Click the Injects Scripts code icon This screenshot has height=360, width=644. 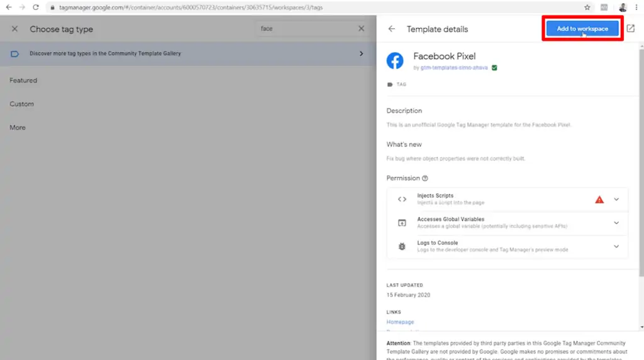click(x=402, y=200)
